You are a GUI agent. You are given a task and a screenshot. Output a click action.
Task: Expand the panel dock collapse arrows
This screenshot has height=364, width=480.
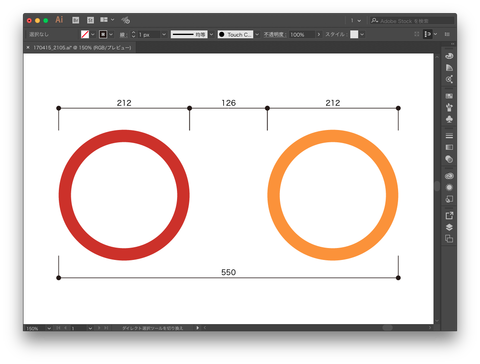(453, 44)
